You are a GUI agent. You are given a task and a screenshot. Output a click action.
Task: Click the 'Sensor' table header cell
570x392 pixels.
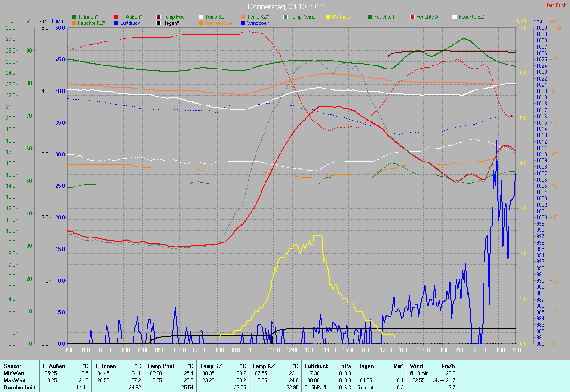[12, 366]
